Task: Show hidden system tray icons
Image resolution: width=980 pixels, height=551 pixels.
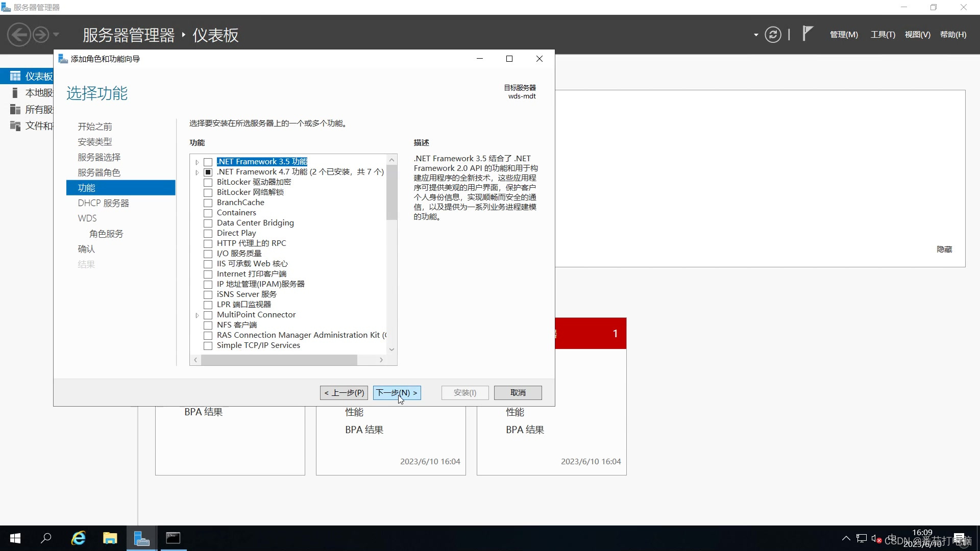Action: tap(846, 538)
